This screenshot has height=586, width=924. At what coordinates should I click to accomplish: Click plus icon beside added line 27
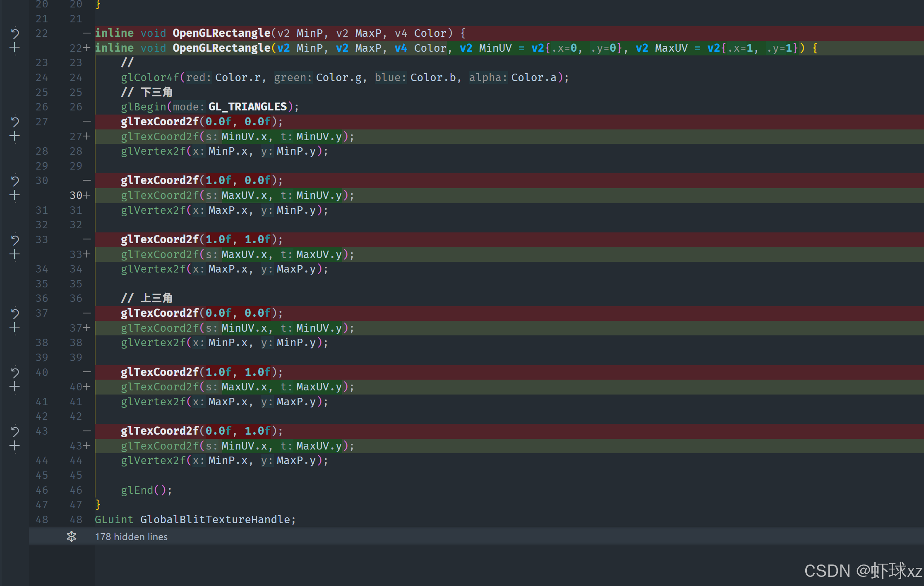(x=15, y=136)
